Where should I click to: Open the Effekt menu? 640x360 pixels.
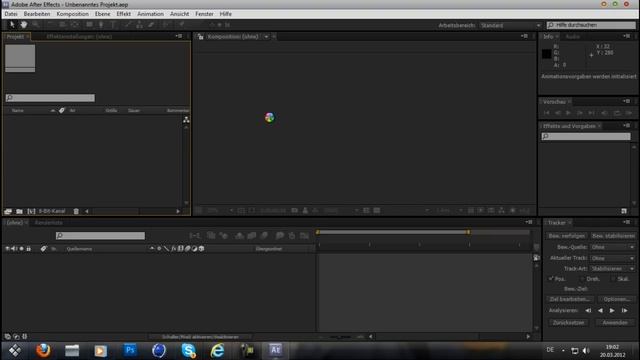click(x=124, y=14)
